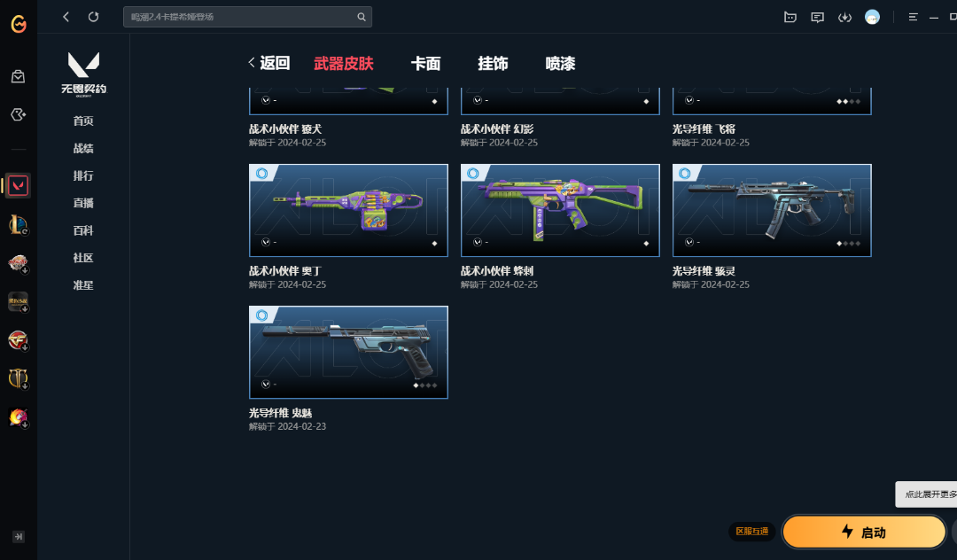The image size is (957, 560).
Task: Switch to the 喷漆 tab
Action: pos(560,64)
